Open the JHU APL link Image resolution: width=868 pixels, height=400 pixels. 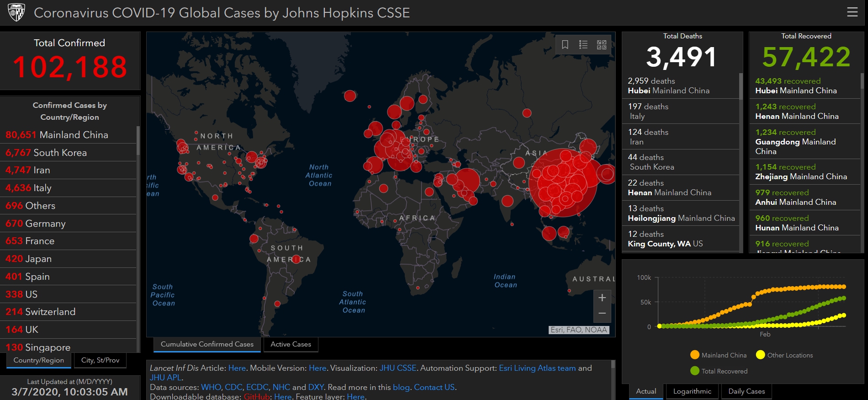(x=166, y=378)
